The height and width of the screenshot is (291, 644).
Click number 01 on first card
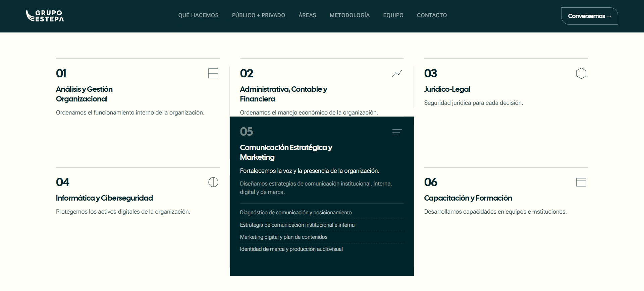(x=61, y=73)
